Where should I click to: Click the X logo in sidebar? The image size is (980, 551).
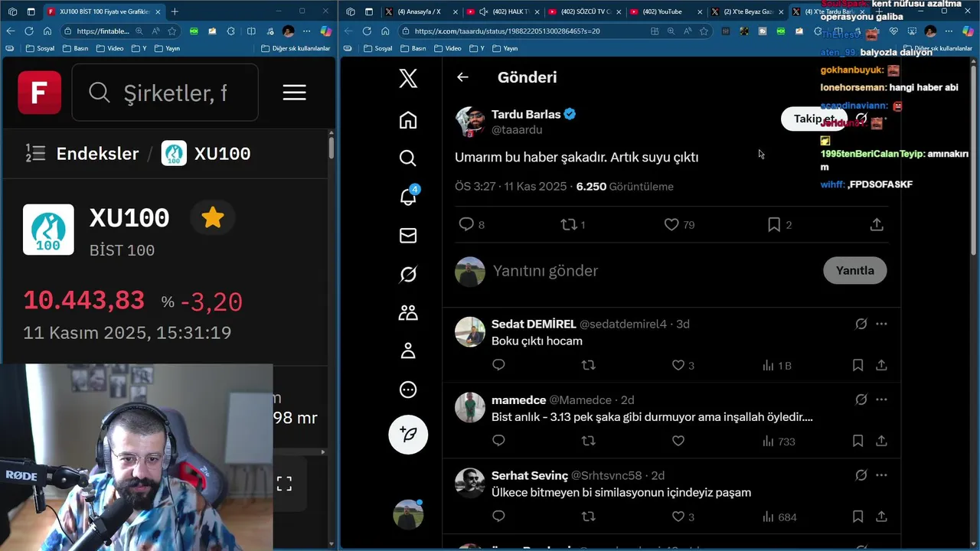coord(408,78)
